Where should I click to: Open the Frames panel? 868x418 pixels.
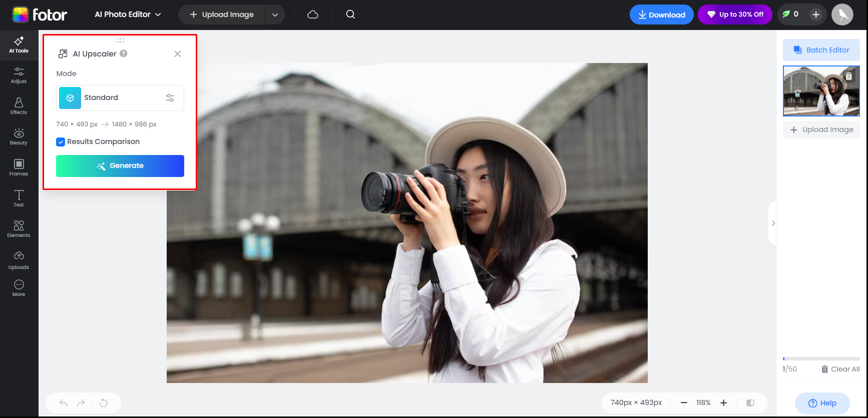(19, 167)
